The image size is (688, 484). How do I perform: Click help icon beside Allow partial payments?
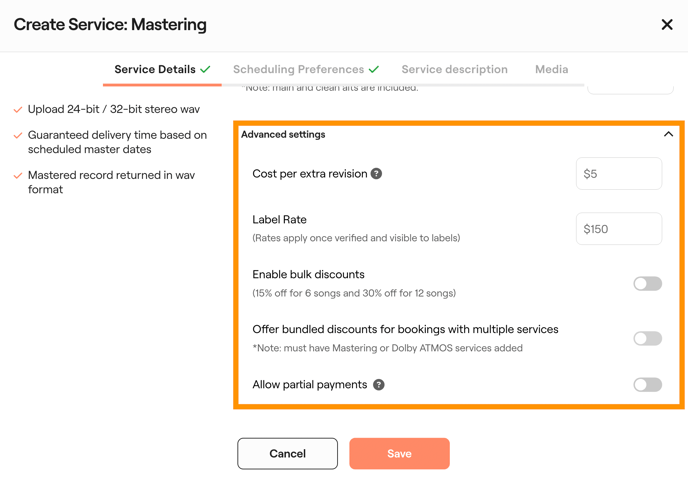(x=379, y=384)
